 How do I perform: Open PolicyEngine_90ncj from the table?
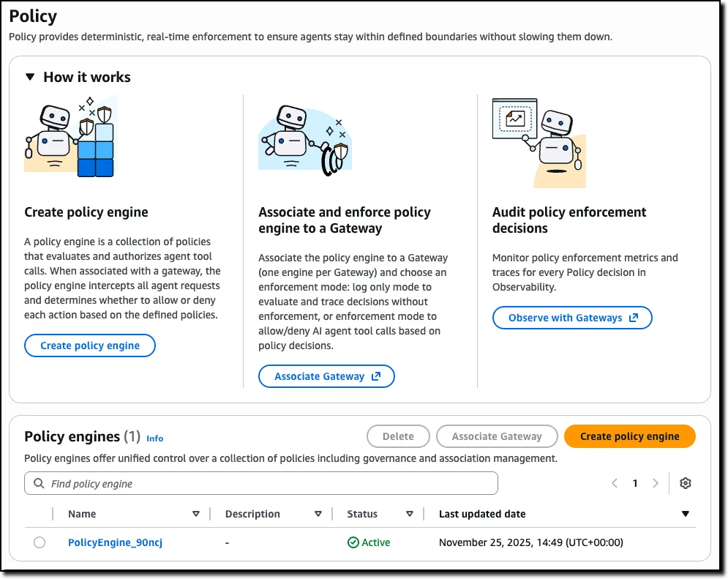click(114, 542)
